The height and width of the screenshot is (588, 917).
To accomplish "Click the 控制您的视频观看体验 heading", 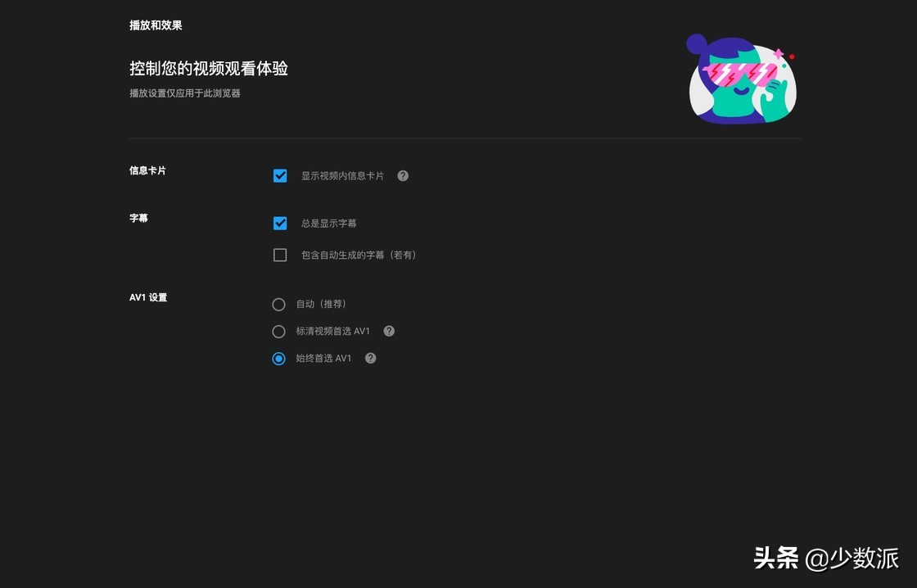I will [x=207, y=68].
